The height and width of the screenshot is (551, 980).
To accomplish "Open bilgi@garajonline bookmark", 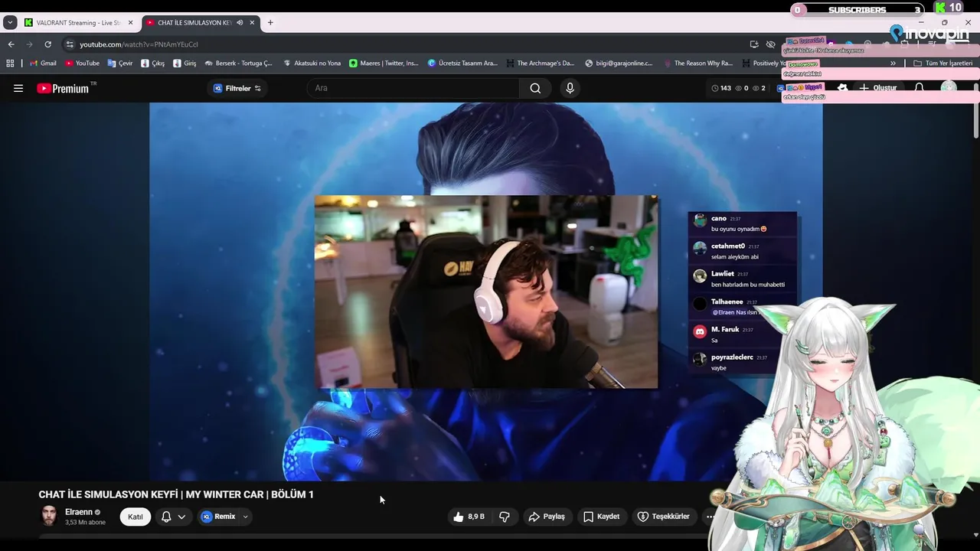I will pos(619,64).
